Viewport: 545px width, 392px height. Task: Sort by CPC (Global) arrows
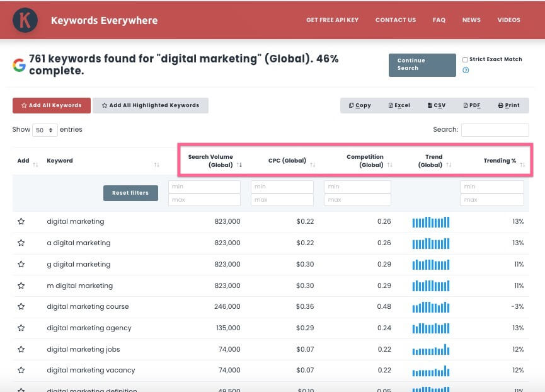(313, 164)
